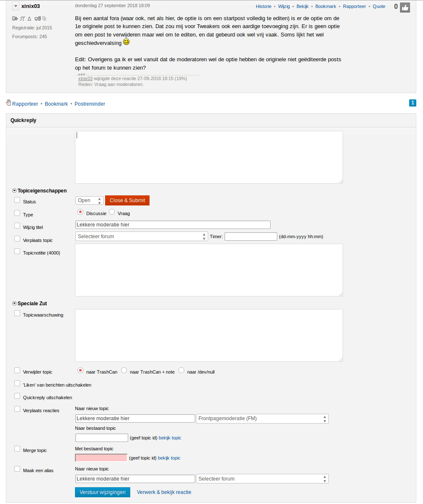This screenshot has height=504, width=423.
Task: Open the user dropdown arrow beside xinix03
Action: [x=15, y=6]
